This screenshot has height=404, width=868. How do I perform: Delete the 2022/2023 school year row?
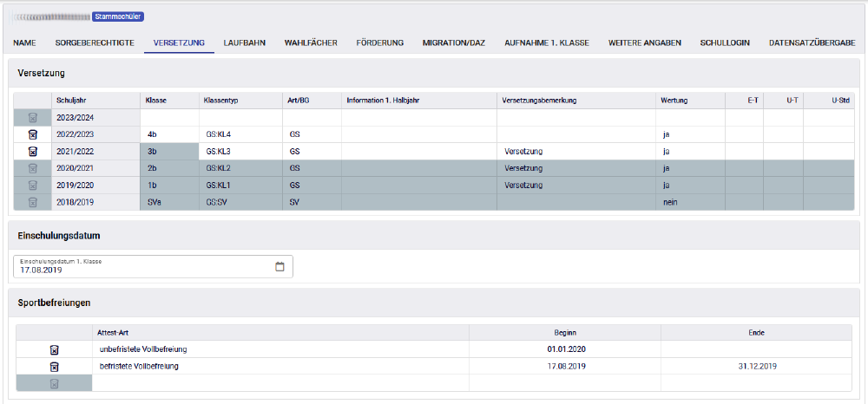coord(32,134)
